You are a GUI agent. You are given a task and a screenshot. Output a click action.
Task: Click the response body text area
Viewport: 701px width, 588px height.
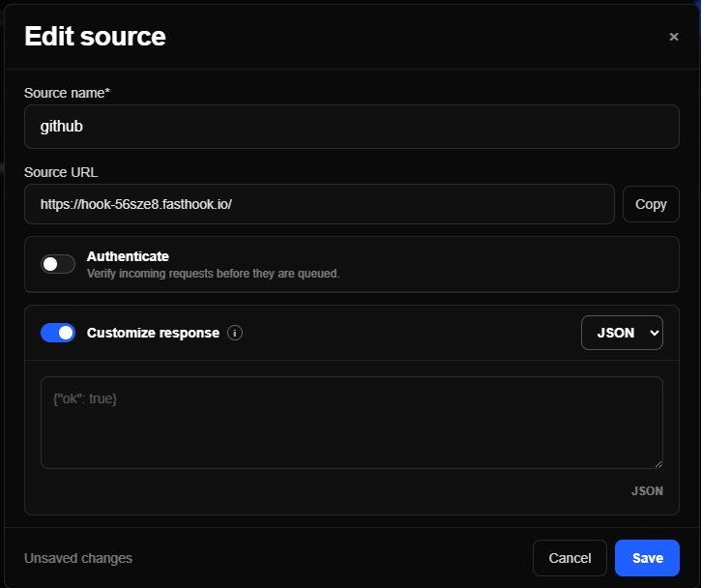coord(351,423)
